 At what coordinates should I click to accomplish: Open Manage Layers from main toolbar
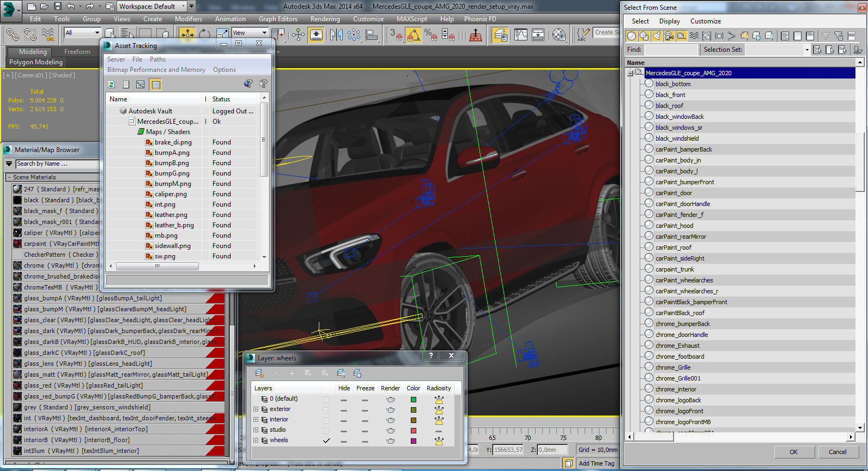point(500,35)
